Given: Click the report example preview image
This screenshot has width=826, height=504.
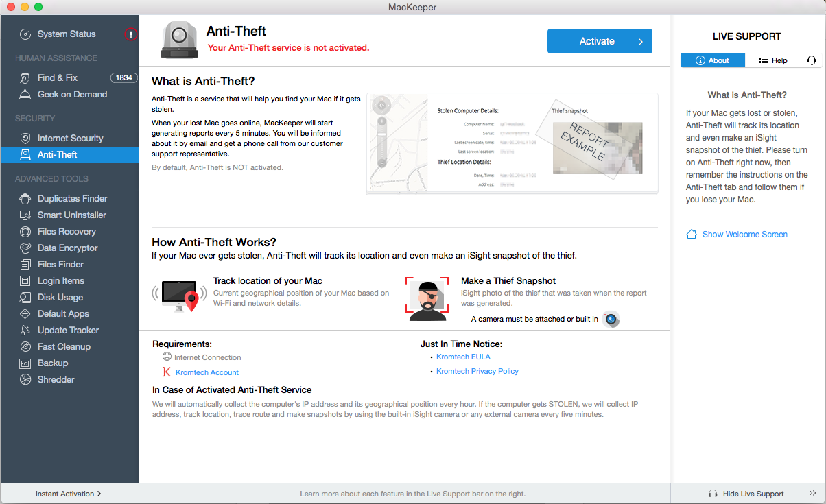Looking at the screenshot, I should coord(512,144).
